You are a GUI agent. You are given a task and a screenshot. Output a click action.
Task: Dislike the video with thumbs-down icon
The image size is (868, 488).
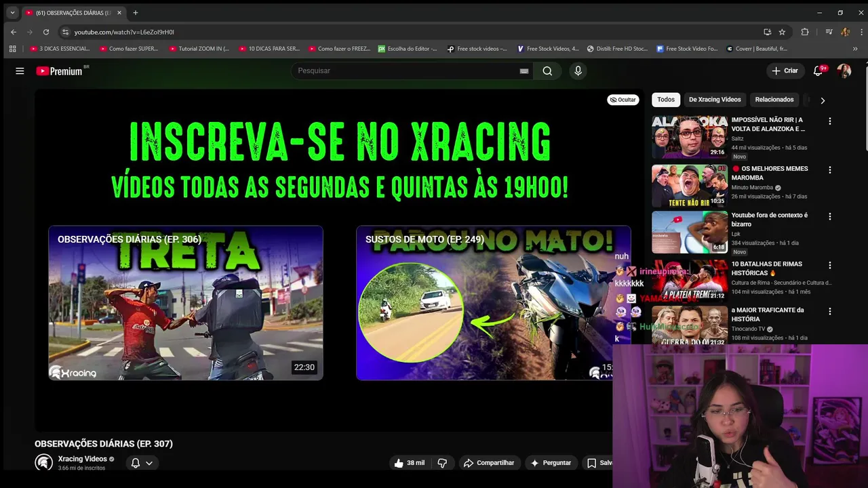[443, 463]
